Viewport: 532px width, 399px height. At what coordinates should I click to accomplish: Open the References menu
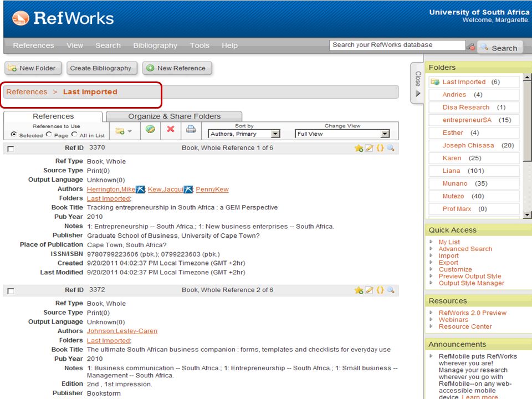coord(34,45)
